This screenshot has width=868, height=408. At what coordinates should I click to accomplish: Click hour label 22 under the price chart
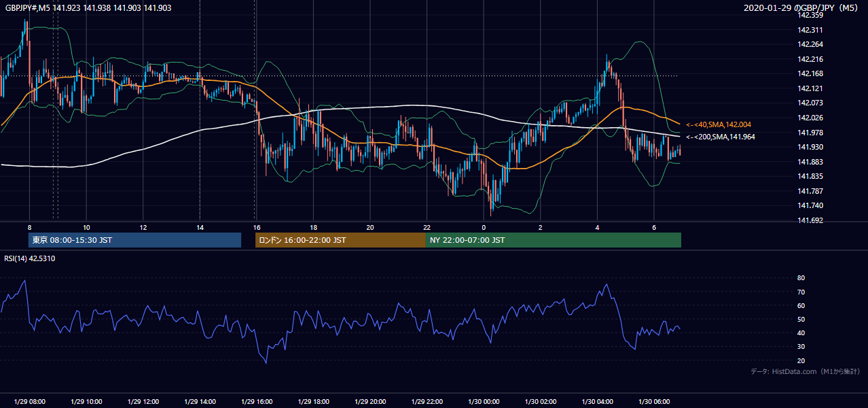[x=427, y=227]
